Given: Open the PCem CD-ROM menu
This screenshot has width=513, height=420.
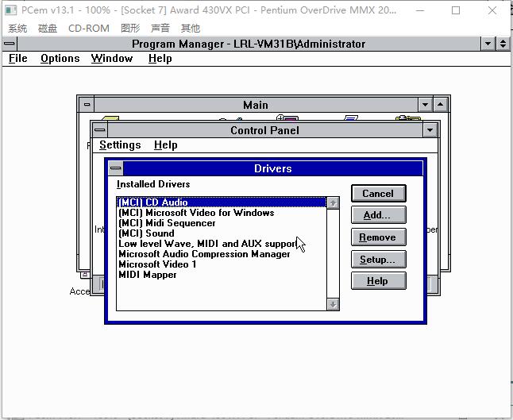Looking at the screenshot, I should click(x=89, y=28).
